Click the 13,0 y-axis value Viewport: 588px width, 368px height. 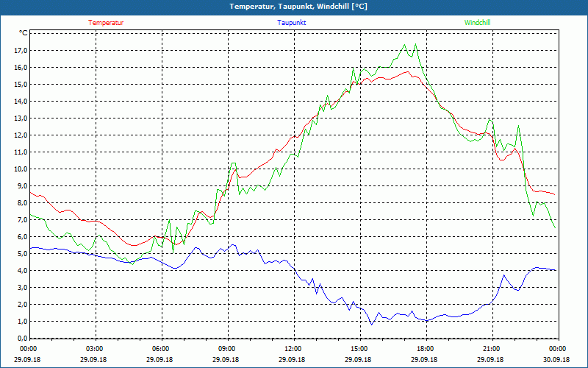coord(21,118)
